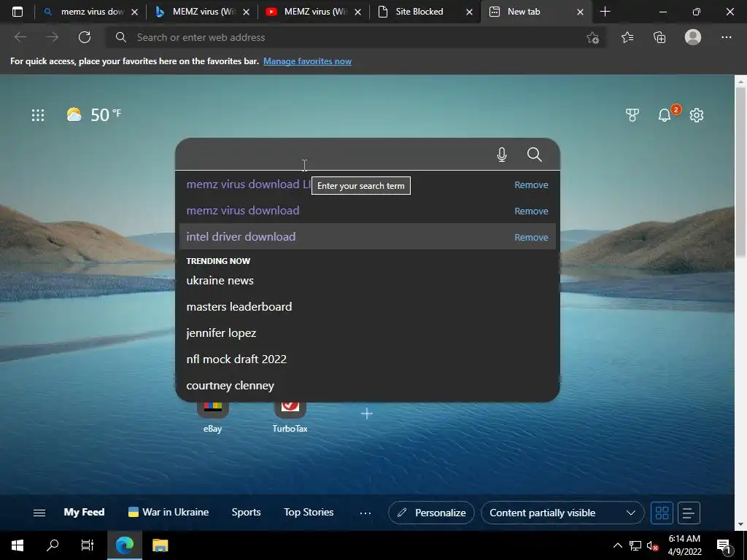Screen dimensions: 747x560
Task: Open the War in Ukraine feed section
Action: (169, 513)
